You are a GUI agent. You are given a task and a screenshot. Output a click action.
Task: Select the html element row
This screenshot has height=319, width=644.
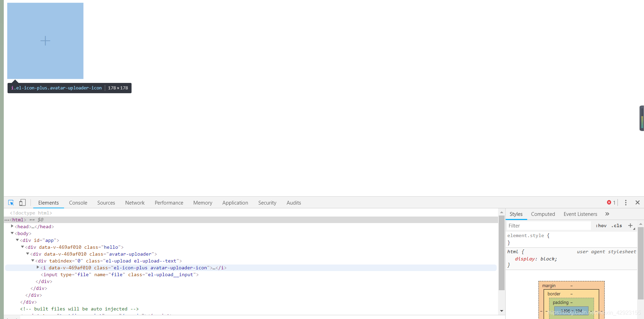point(251,220)
